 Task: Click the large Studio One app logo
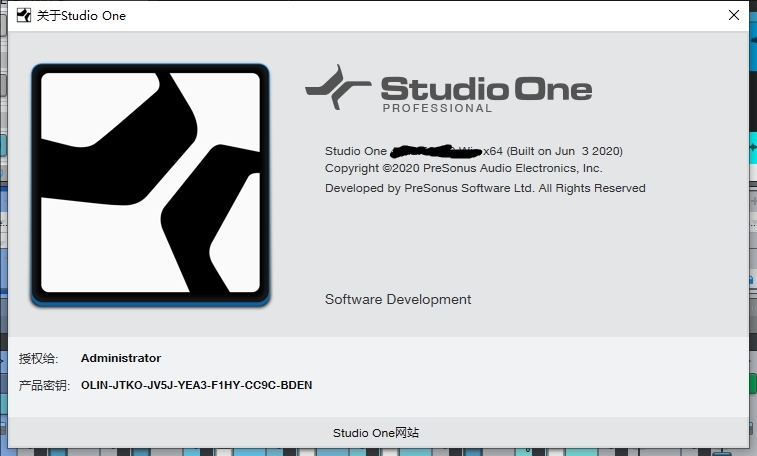pyautogui.click(x=150, y=185)
